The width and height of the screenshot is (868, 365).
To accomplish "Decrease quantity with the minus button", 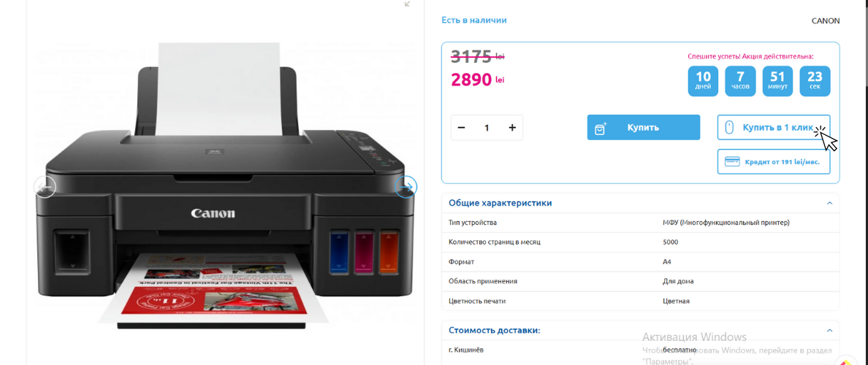I will click(461, 128).
